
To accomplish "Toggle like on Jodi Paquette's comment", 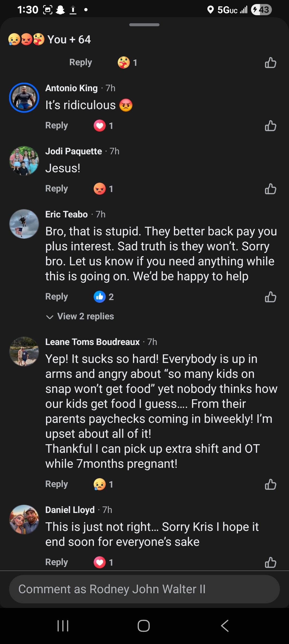I will click(270, 189).
